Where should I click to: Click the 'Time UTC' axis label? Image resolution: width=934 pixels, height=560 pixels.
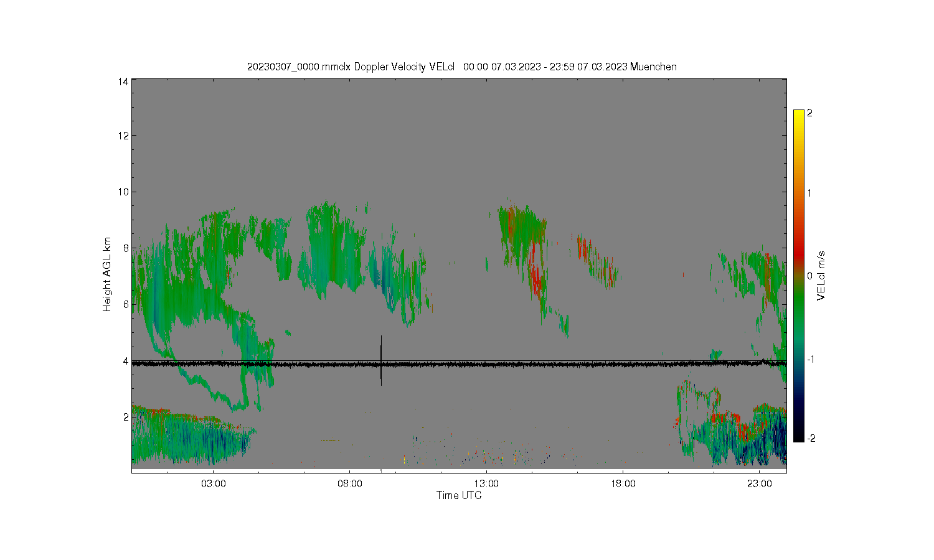459,495
